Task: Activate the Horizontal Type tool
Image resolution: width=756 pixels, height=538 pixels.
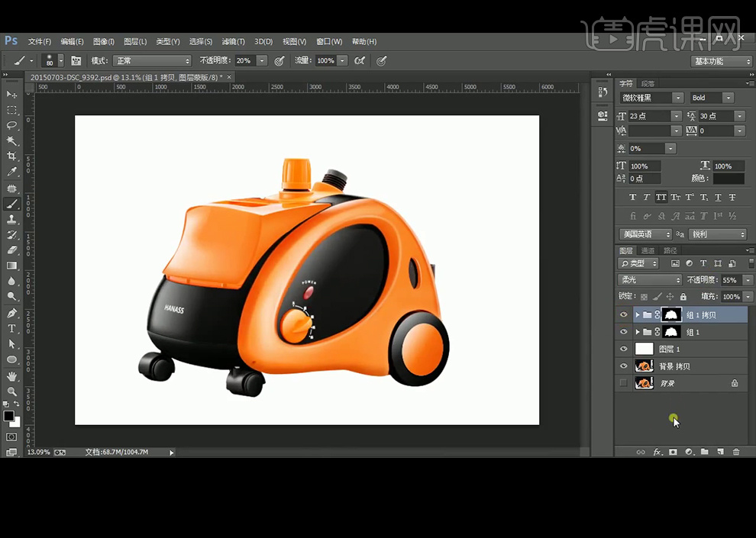Action: click(x=12, y=328)
